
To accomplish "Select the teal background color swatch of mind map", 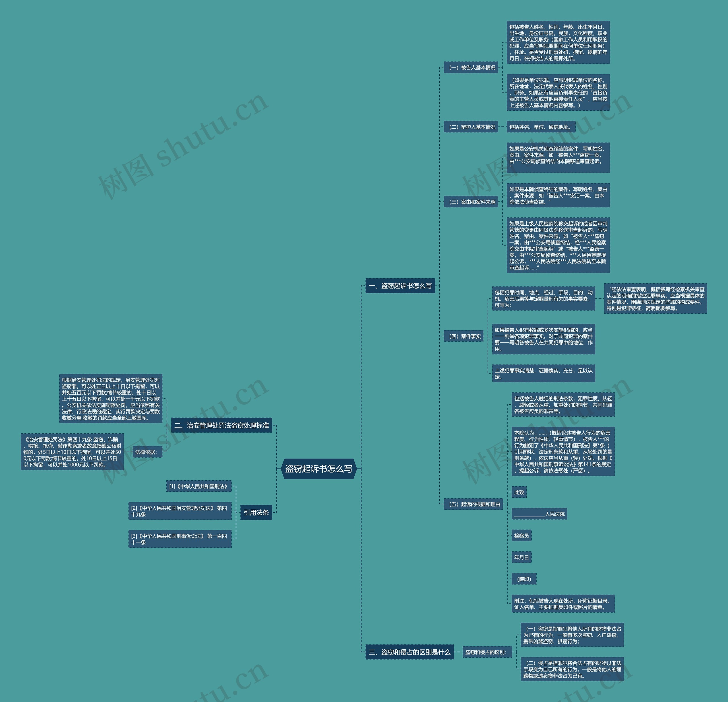I will pos(65,65).
